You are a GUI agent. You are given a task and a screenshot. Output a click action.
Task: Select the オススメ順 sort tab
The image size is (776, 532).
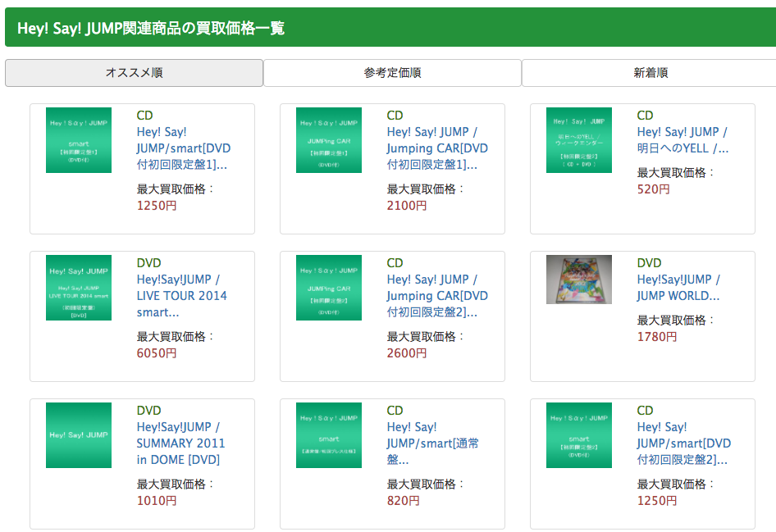134,73
